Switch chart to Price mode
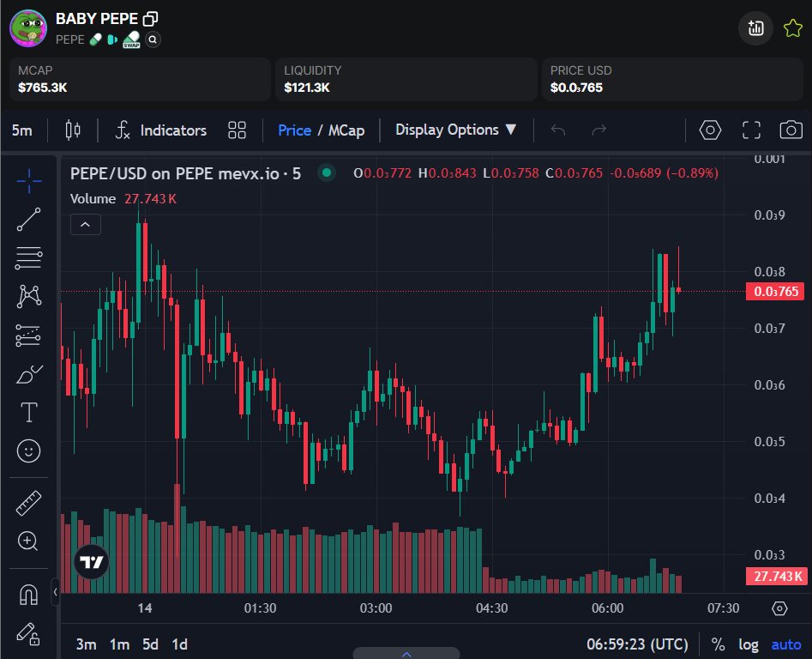 (294, 130)
